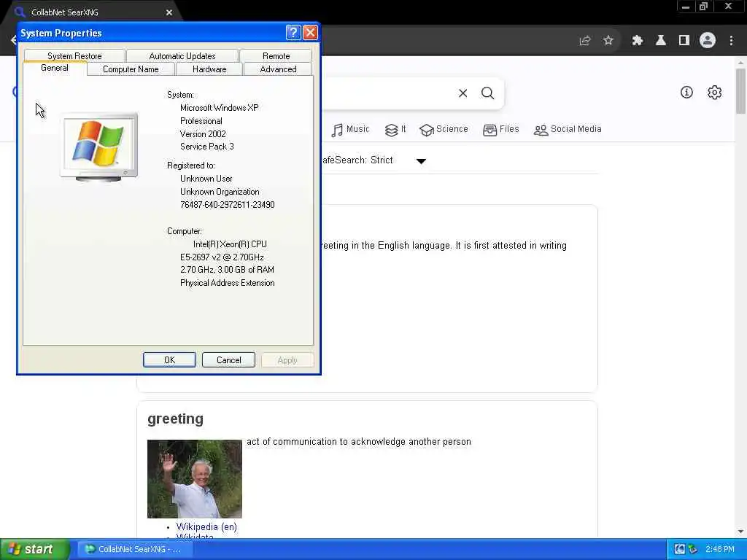The height and width of the screenshot is (560, 747).
Task: Click the Windows XP monitor logo image
Action: [x=99, y=147]
